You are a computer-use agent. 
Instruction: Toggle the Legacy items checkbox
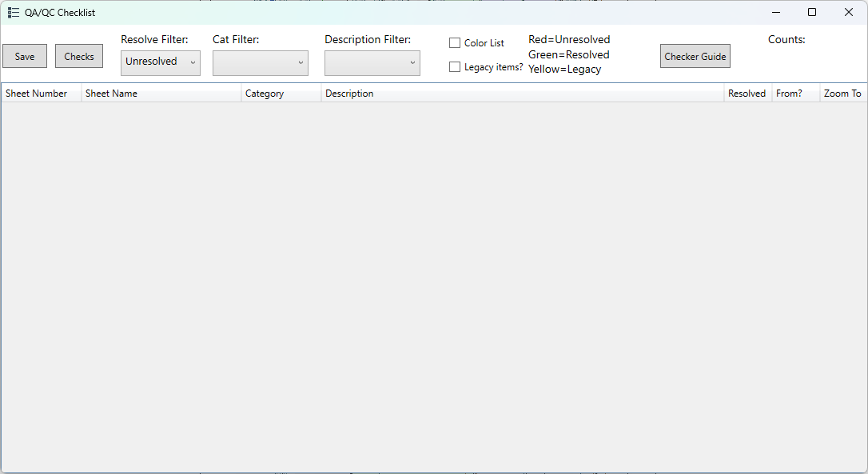[x=455, y=67]
